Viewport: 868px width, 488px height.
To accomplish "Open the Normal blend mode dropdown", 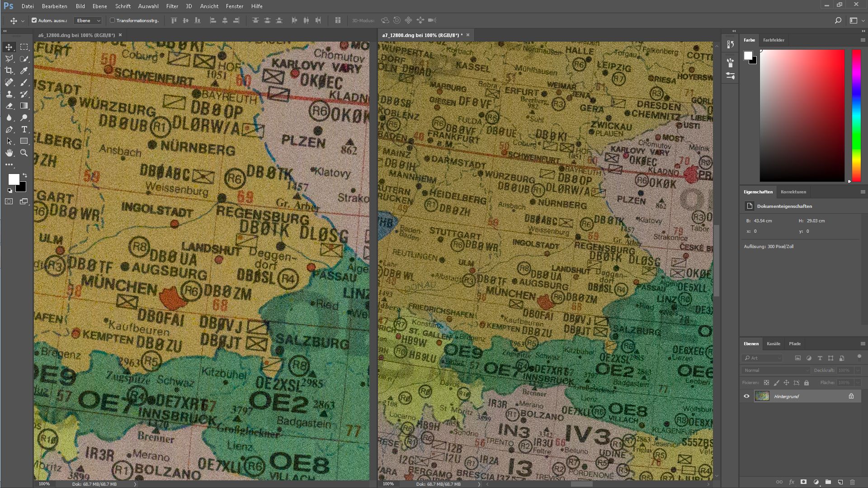I will 776,370.
